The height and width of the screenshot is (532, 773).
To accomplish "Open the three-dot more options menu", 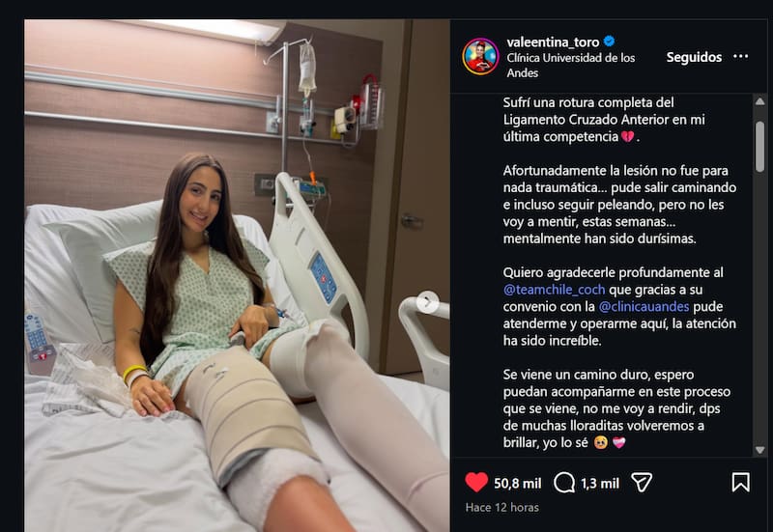I will [740, 57].
